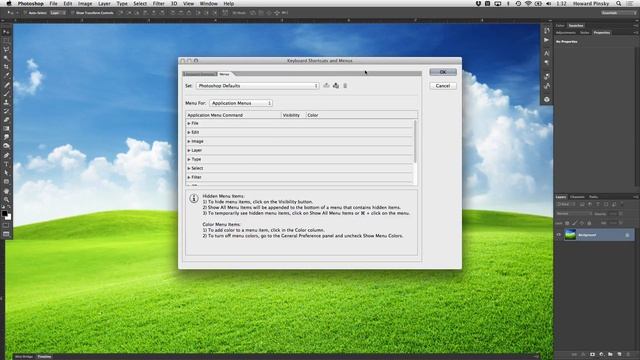The width and height of the screenshot is (640, 360).
Task: Select the Pen tool
Action: coord(6,156)
